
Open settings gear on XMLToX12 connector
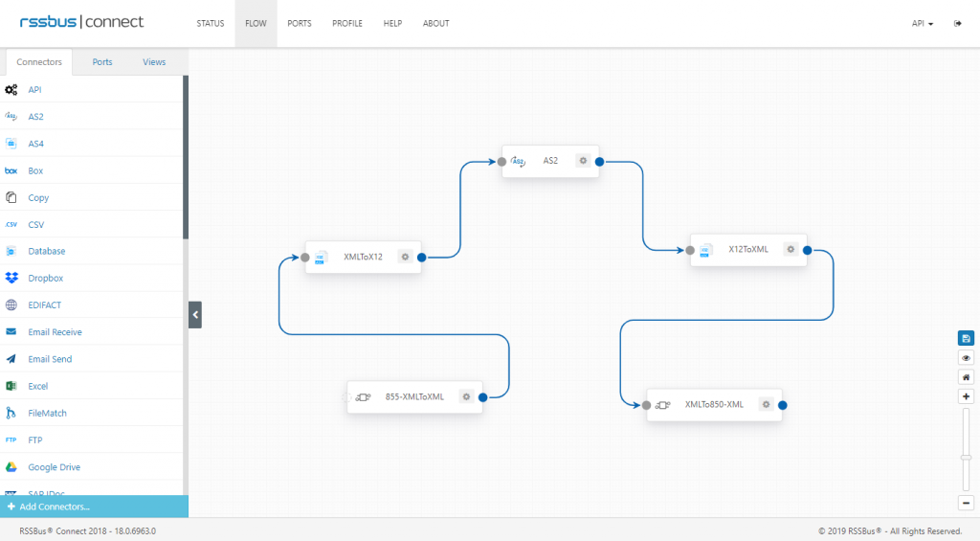(405, 257)
